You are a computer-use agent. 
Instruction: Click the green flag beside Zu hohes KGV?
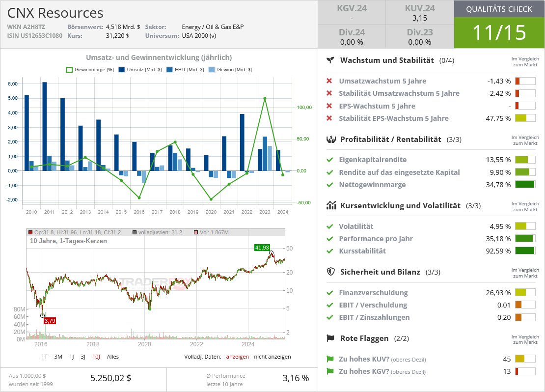330,371
